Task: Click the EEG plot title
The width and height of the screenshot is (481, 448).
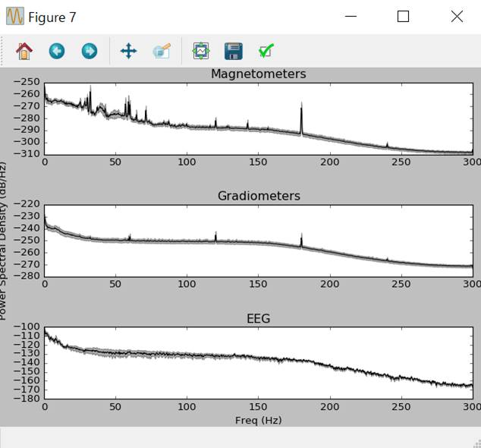Action: [258, 319]
